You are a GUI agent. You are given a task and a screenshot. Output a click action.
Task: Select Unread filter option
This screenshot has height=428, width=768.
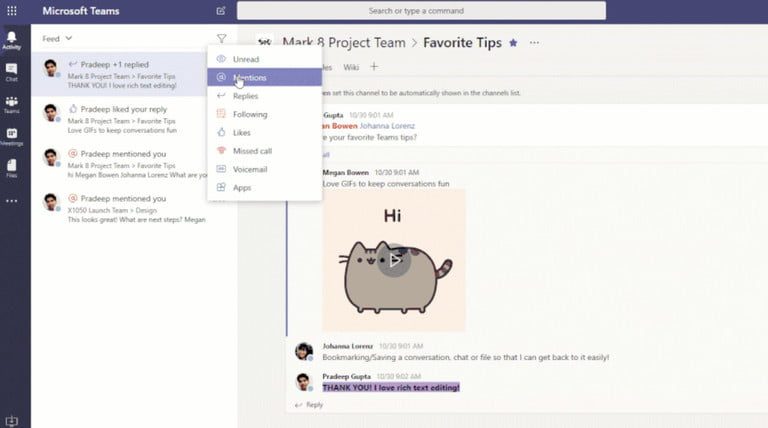[245, 59]
